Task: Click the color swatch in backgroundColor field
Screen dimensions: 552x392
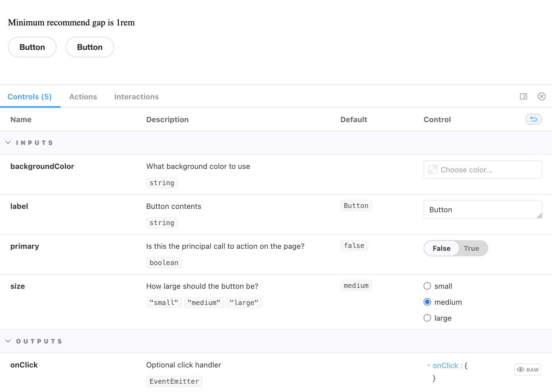Action: (432, 169)
